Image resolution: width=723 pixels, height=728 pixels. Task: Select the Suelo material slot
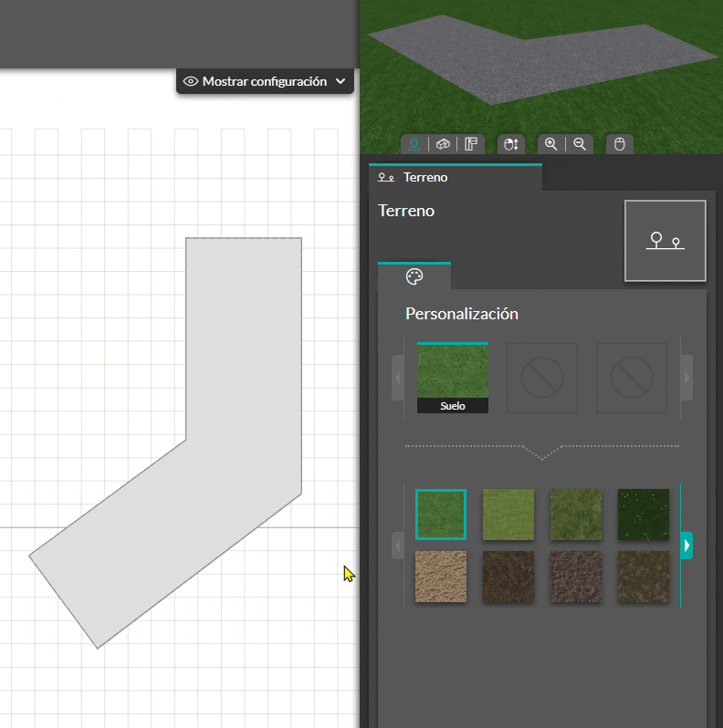coord(453,378)
